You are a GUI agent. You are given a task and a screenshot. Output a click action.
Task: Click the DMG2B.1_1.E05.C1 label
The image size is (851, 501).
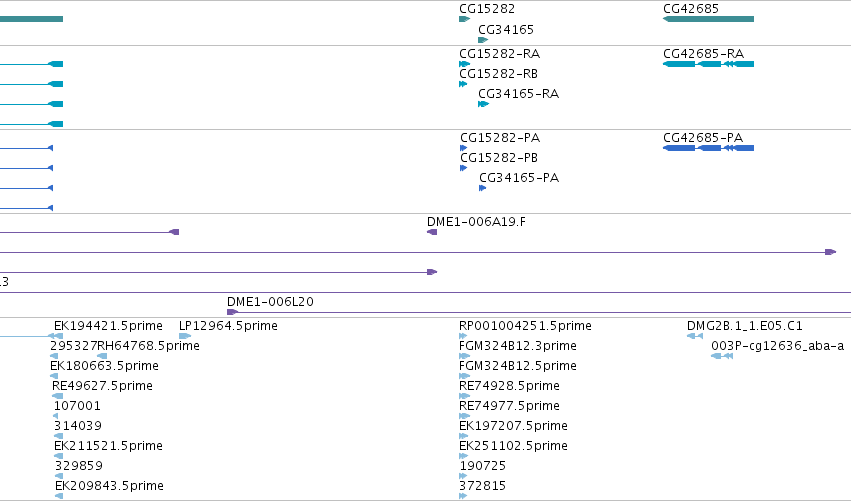[745, 326]
